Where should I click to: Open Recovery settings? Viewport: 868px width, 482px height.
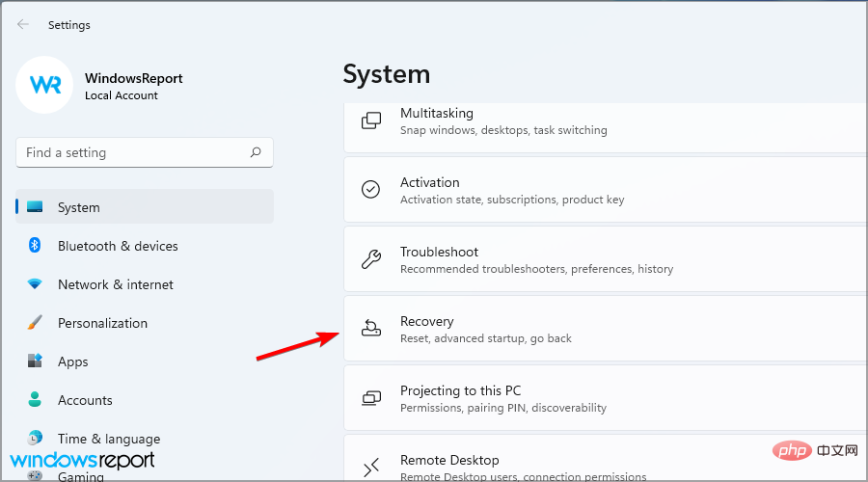(x=606, y=329)
